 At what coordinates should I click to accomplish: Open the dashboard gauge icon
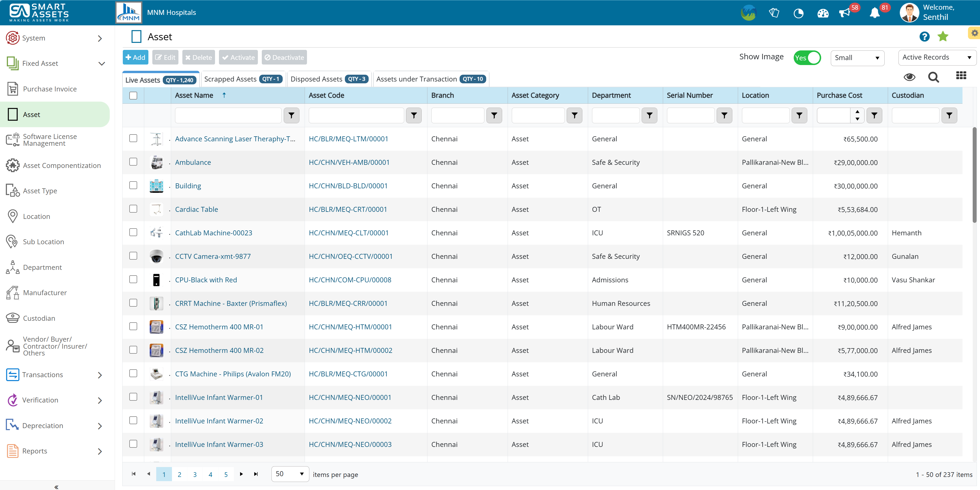822,13
